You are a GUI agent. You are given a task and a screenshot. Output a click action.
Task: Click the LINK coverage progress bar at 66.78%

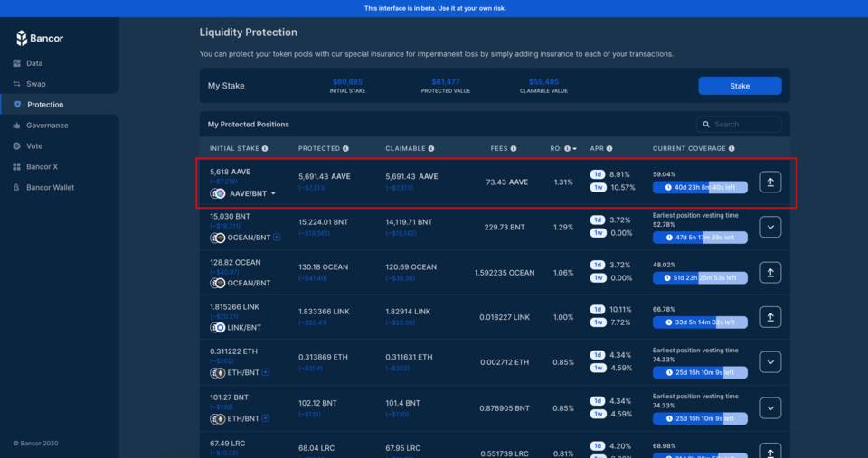coord(700,322)
